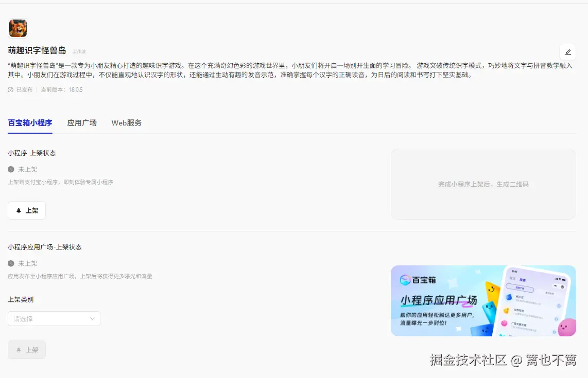588x378 pixels.
Task: Click the clock icon beside 小程序 未上架 status
Action: (11, 169)
